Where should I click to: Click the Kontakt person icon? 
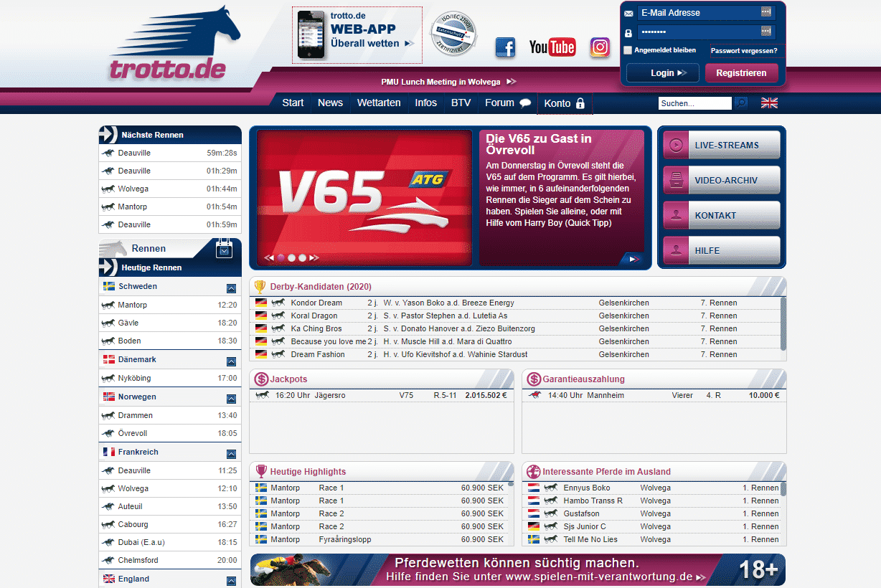click(x=676, y=215)
